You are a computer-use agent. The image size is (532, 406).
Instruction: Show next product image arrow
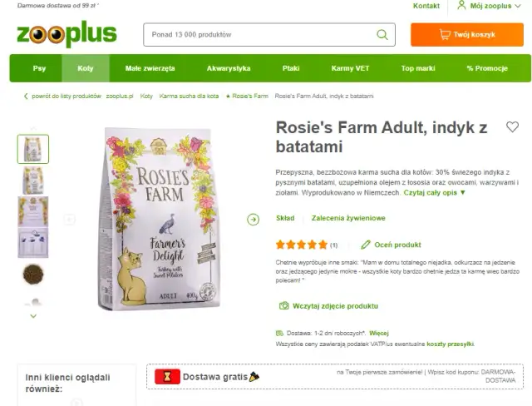pos(253,220)
